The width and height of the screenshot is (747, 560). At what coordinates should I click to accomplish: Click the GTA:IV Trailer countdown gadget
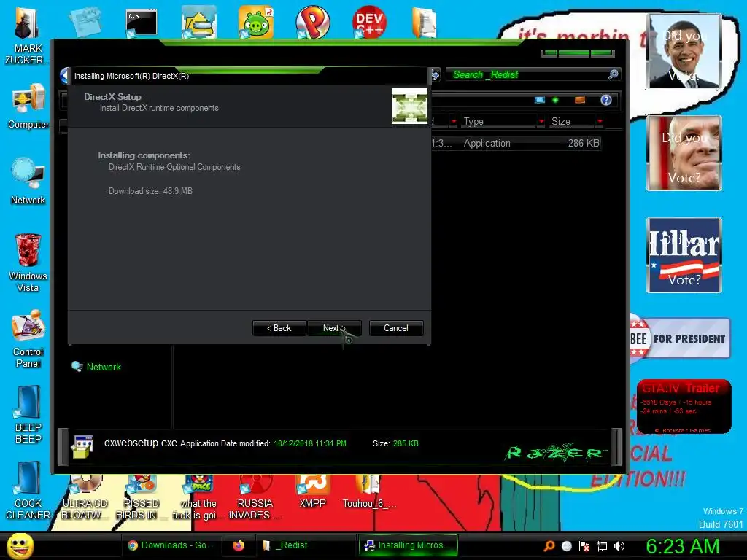point(684,407)
